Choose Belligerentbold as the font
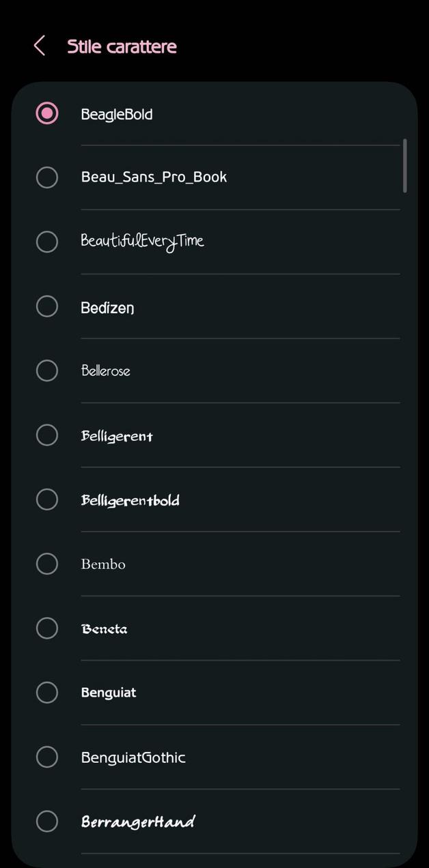The image size is (429, 868). click(46, 499)
